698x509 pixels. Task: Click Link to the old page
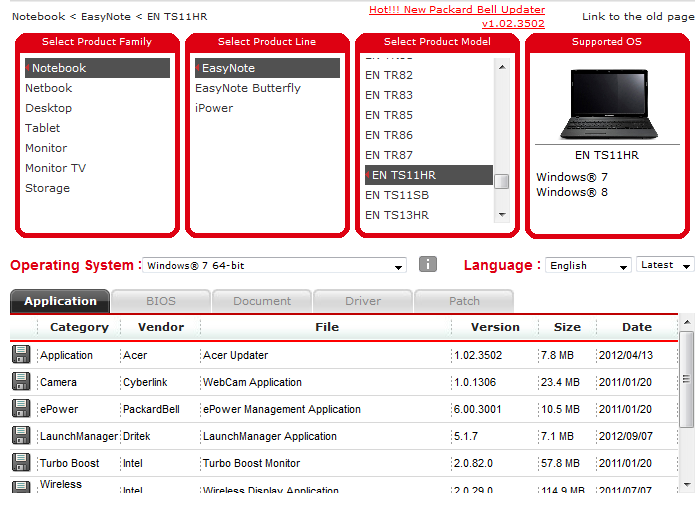638,17
